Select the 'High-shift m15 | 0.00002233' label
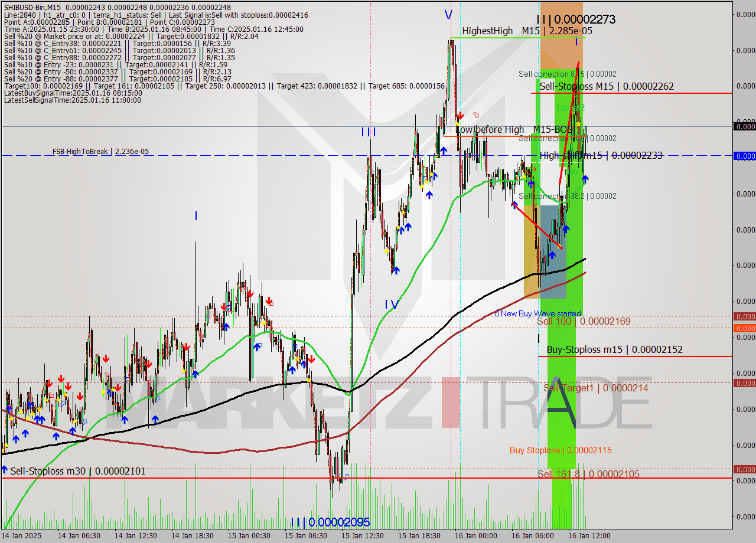756x543 pixels. point(601,155)
